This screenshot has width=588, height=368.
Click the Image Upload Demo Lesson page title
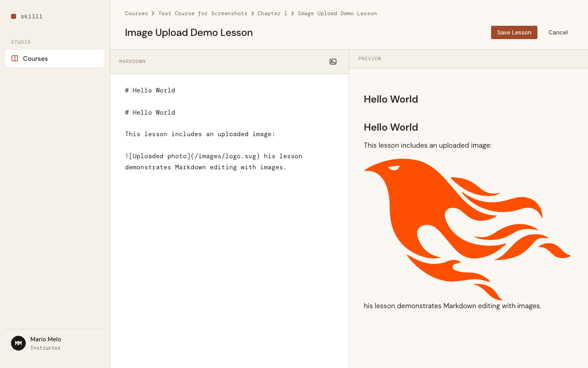[189, 33]
